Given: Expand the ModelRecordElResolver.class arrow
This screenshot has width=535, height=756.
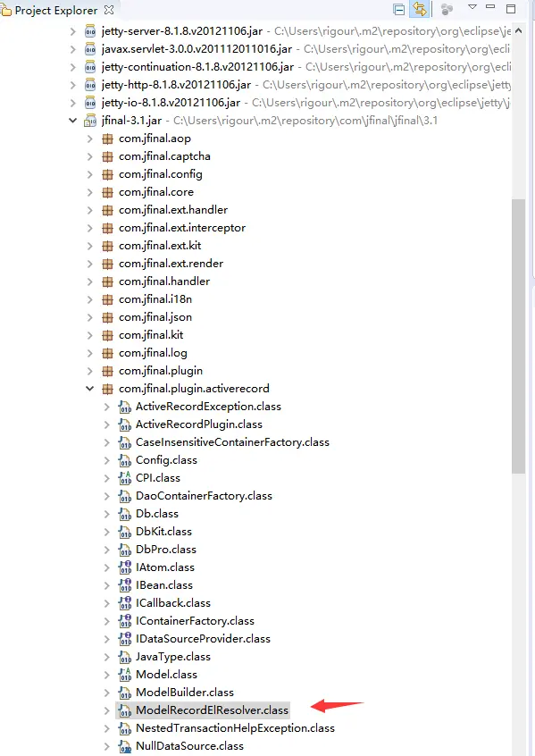Looking at the screenshot, I should pyautogui.click(x=107, y=710).
